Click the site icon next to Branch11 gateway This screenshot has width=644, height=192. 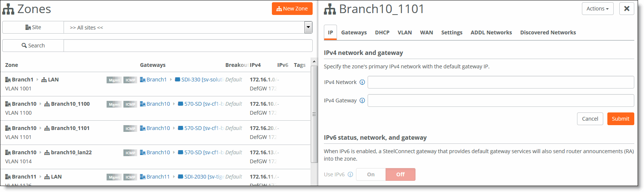142,177
